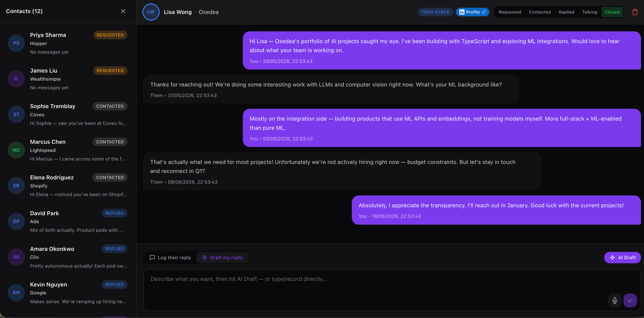Open Marcus Chen's conversation by name
644x318 pixels.
[48, 142]
